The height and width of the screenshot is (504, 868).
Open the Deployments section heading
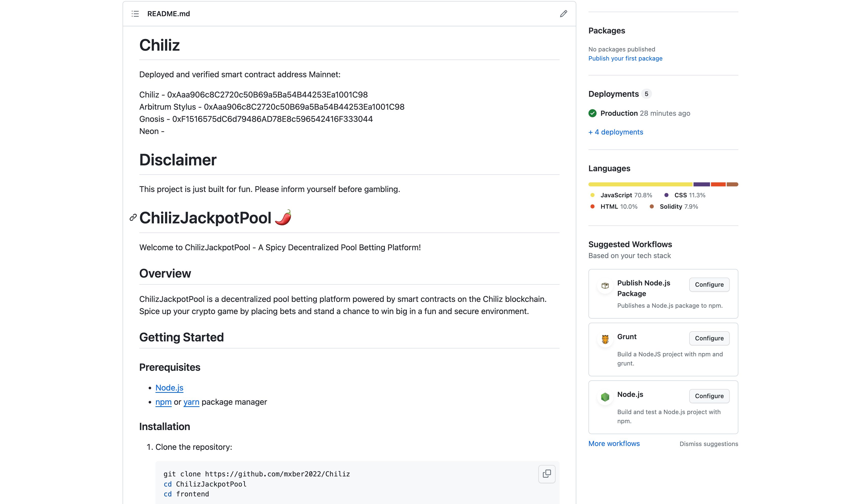tap(614, 94)
